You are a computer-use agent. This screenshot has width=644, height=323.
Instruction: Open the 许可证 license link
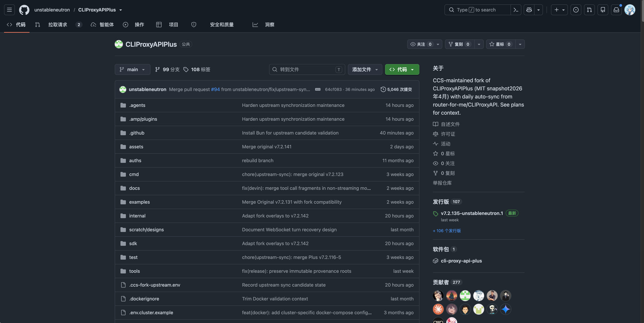pos(444,134)
